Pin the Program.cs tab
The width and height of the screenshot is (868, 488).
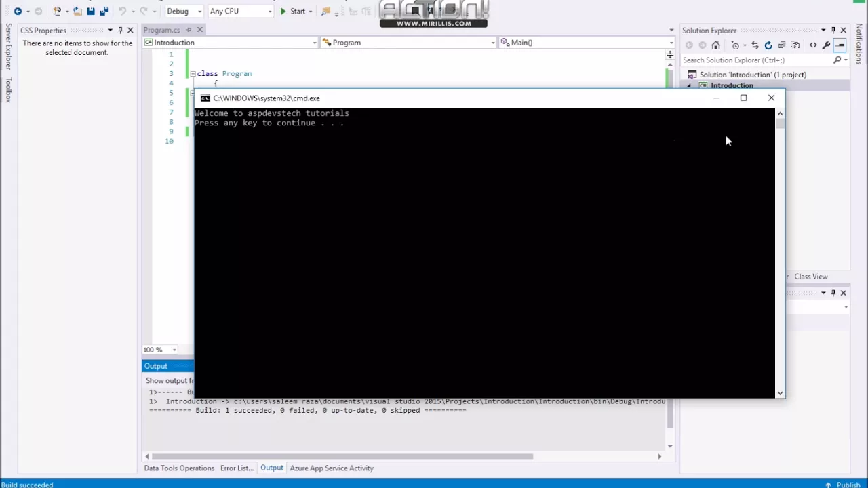189,30
